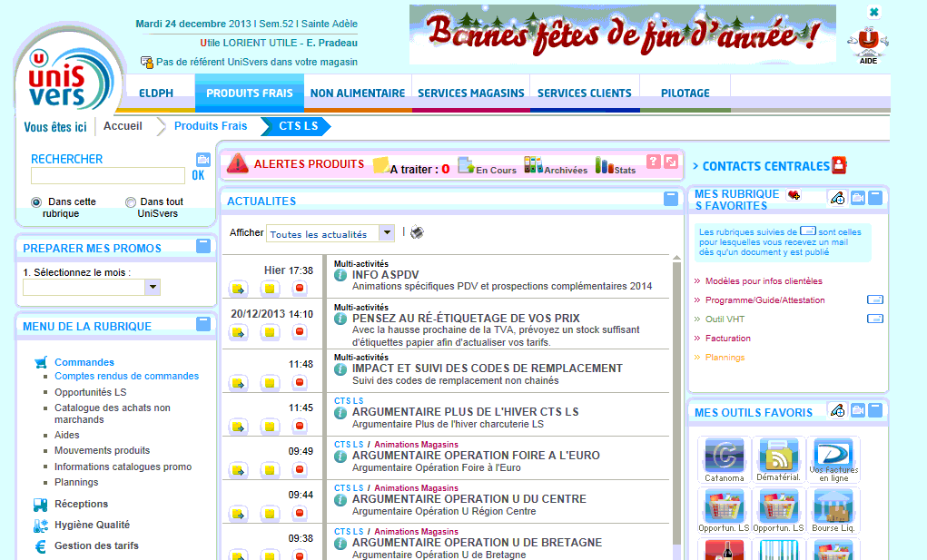Switch to the Non Alimentaire tab

click(358, 93)
